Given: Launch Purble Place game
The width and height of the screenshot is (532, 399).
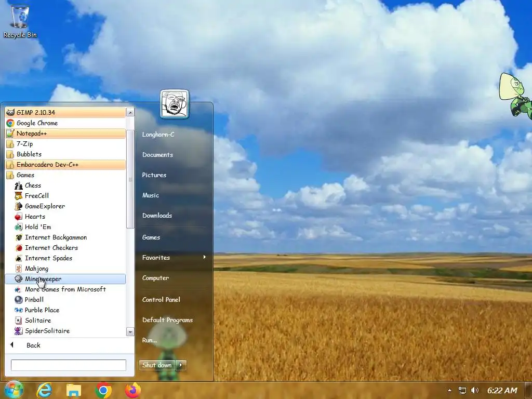Looking at the screenshot, I should click(65, 310).
